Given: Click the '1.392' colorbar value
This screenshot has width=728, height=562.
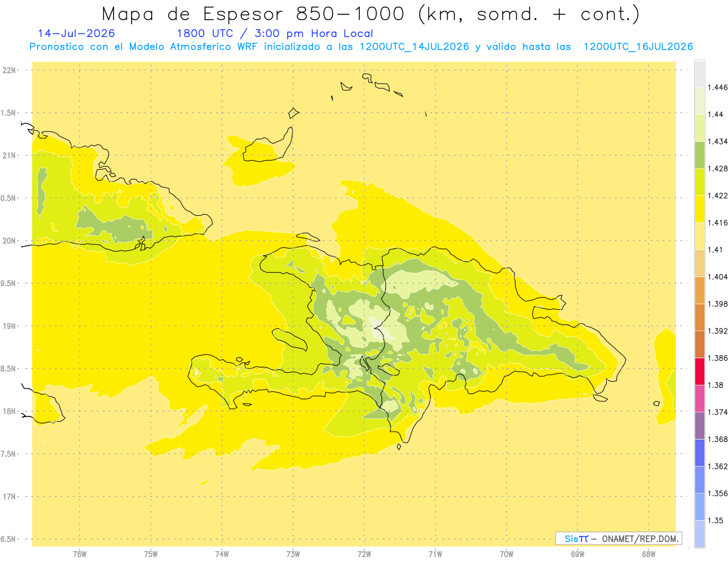Looking at the screenshot, I should [x=717, y=331].
